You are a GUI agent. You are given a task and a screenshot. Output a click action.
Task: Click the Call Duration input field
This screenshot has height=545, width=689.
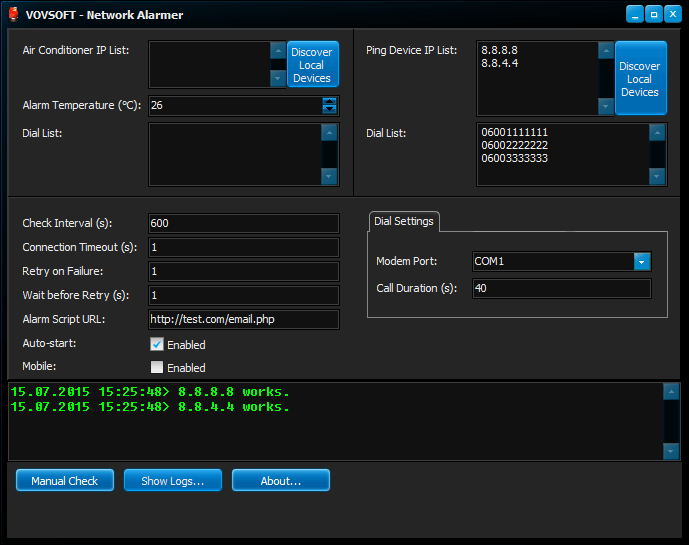(x=561, y=289)
